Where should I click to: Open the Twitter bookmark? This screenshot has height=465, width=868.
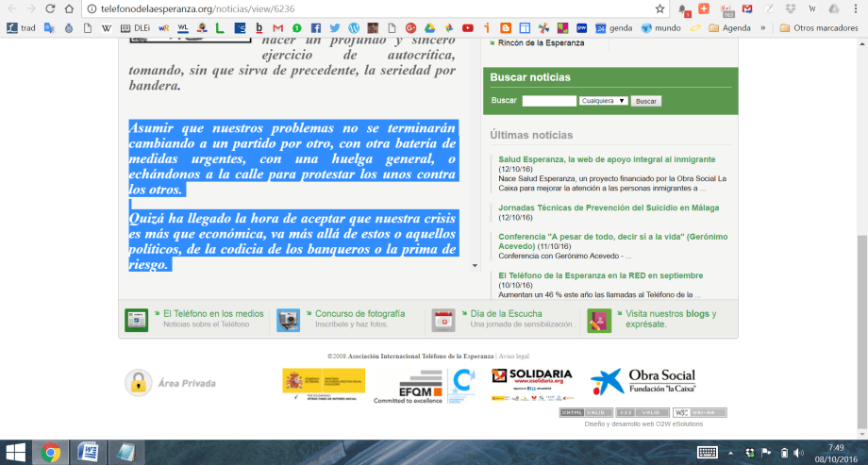point(335,27)
